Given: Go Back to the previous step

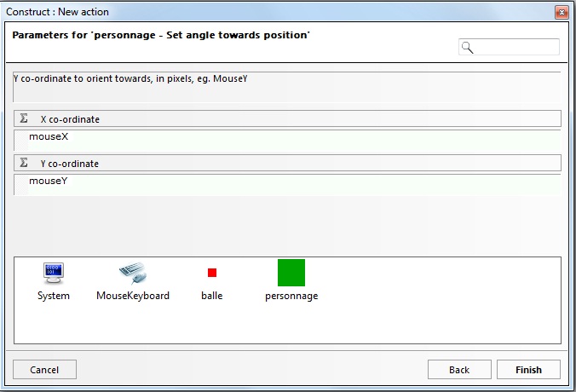Looking at the screenshot, I should click(x=459, y=370).
